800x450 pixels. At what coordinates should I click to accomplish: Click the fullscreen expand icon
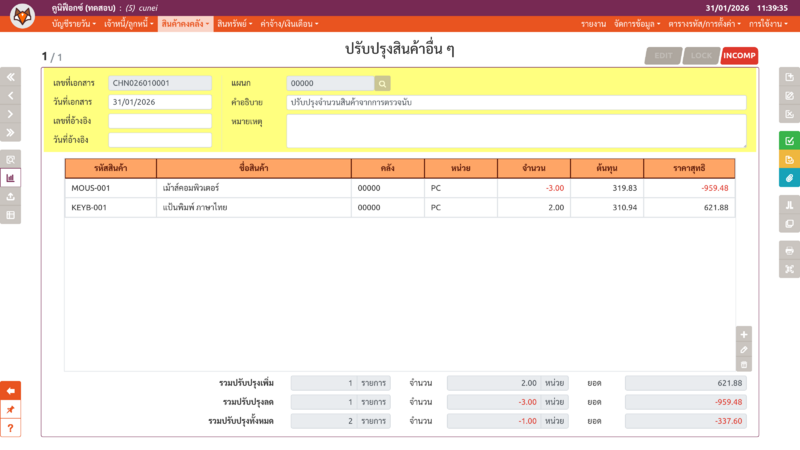(x=789, y=269)
